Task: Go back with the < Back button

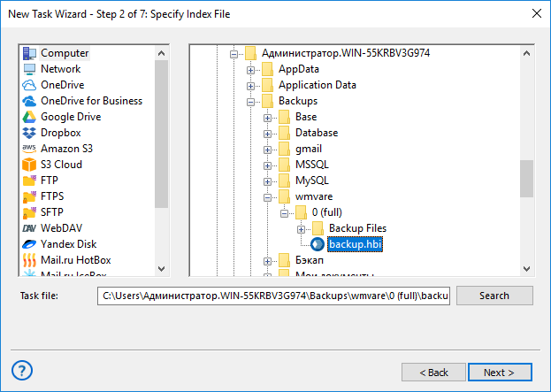Action: pos(433,373)
